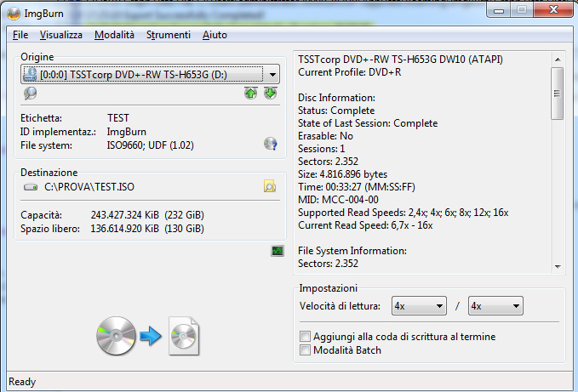Click the TEST label value
Screen dimensions: 578x392
pyautogui.click(x=118, y=118)
